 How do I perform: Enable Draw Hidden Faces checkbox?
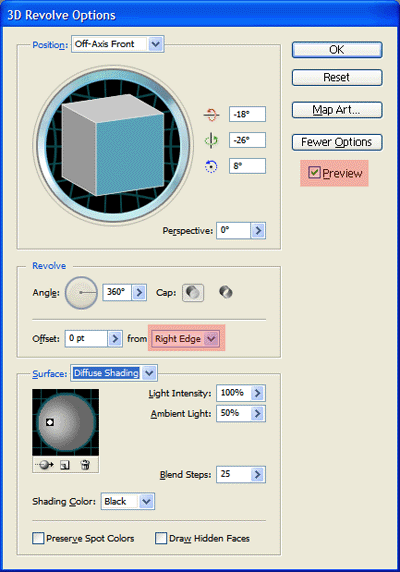pyautogui.click(x=161, y=538)
